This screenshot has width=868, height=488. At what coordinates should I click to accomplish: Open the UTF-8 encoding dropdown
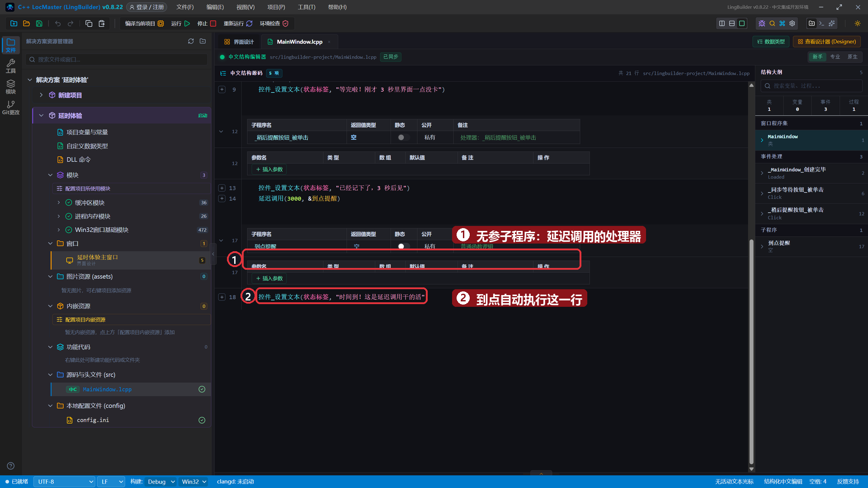[65, 482]
